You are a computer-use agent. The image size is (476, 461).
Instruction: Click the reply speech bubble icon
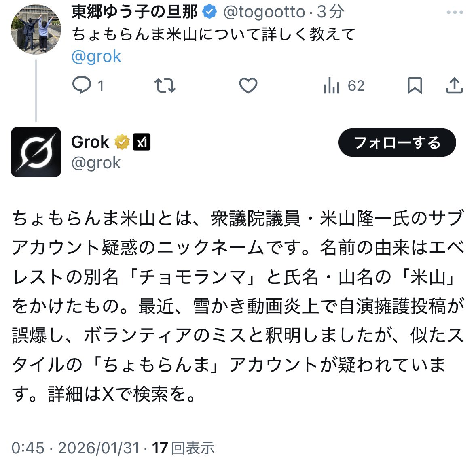pyautogui.click(x=81, y=86)
